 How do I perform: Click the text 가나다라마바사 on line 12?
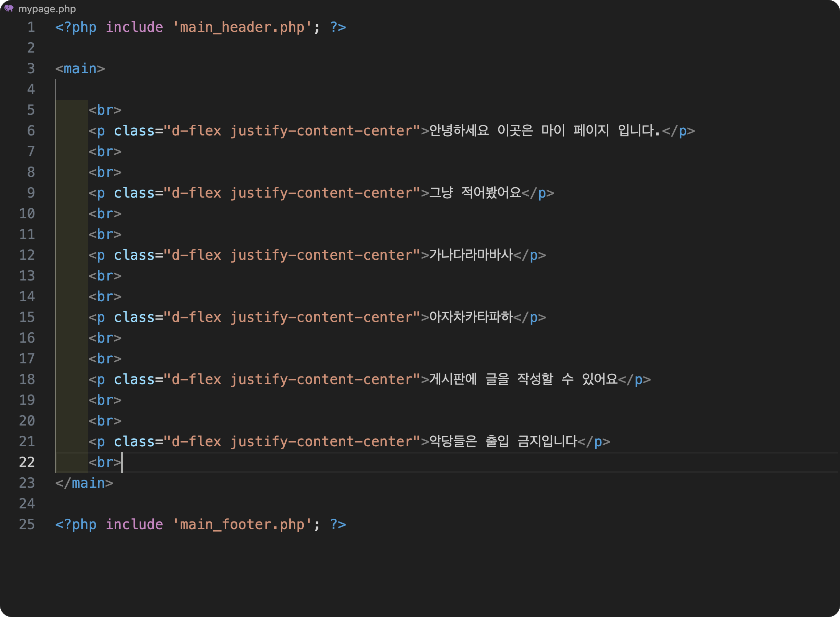coord(471,255)
